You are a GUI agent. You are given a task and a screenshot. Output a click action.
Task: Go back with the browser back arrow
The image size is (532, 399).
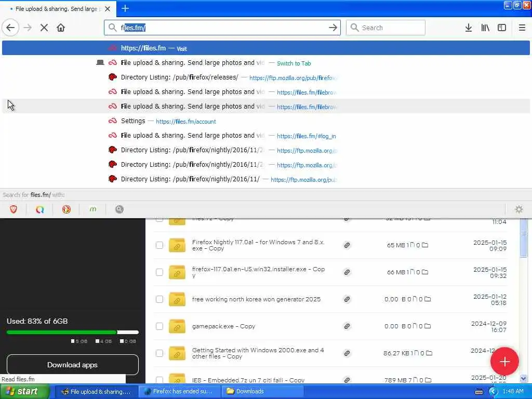10,28
